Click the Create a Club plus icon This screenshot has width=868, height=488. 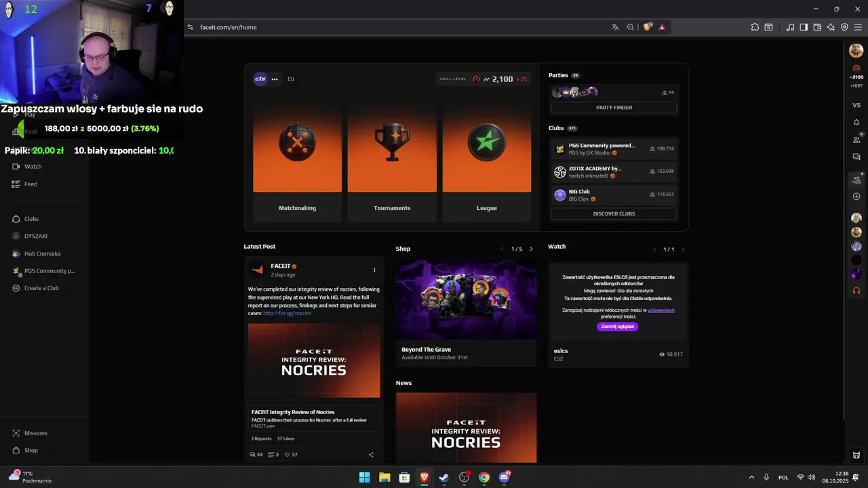tap(16, 288)
